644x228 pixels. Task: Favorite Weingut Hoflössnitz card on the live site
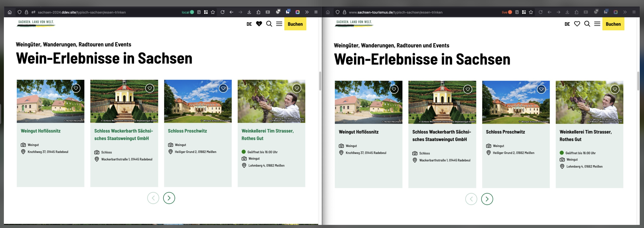[394, 89]
